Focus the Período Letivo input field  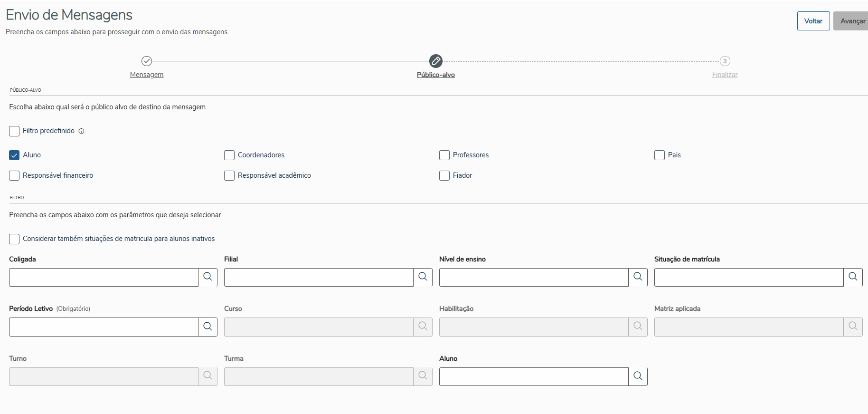pyautogui.click(x=104, y=327)
